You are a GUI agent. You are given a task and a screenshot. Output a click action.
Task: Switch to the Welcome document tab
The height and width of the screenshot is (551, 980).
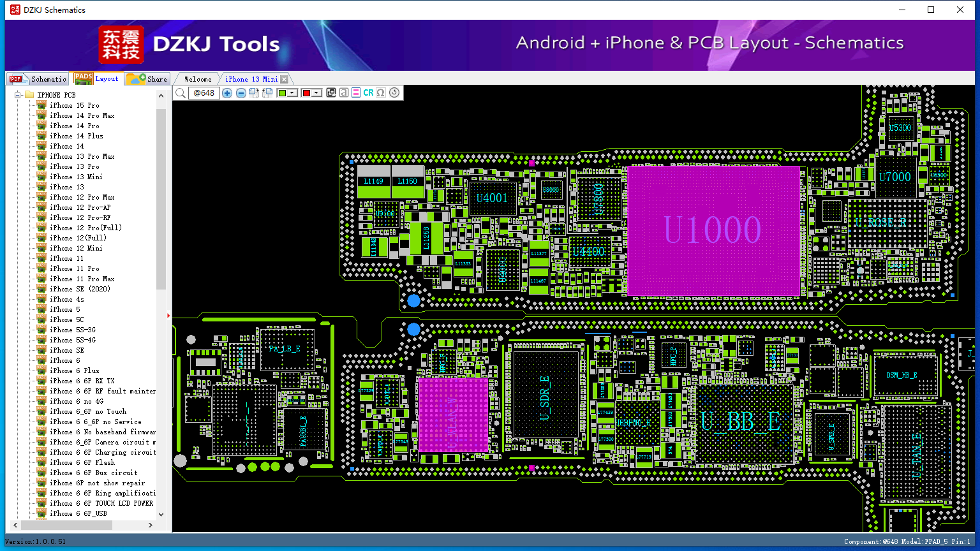pos(198,79)
